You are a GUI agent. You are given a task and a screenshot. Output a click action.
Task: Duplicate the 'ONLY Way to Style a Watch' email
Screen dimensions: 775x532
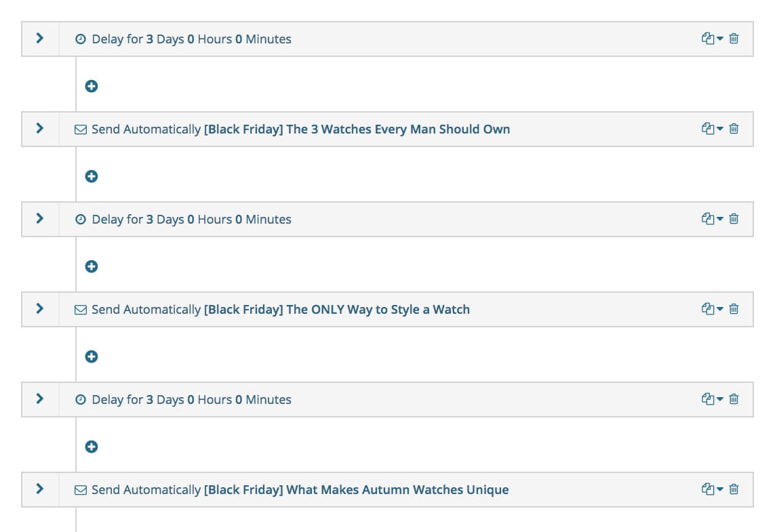709,309
